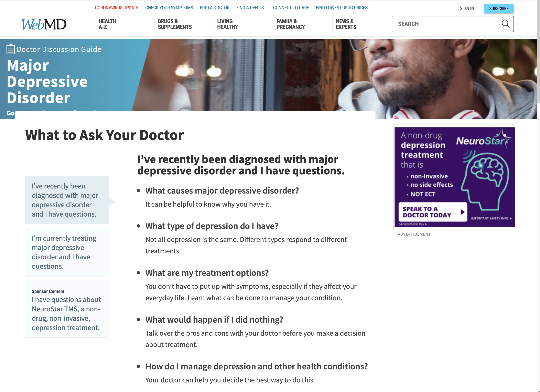
Task: Click the Sign In link
Action: point(467,9)
